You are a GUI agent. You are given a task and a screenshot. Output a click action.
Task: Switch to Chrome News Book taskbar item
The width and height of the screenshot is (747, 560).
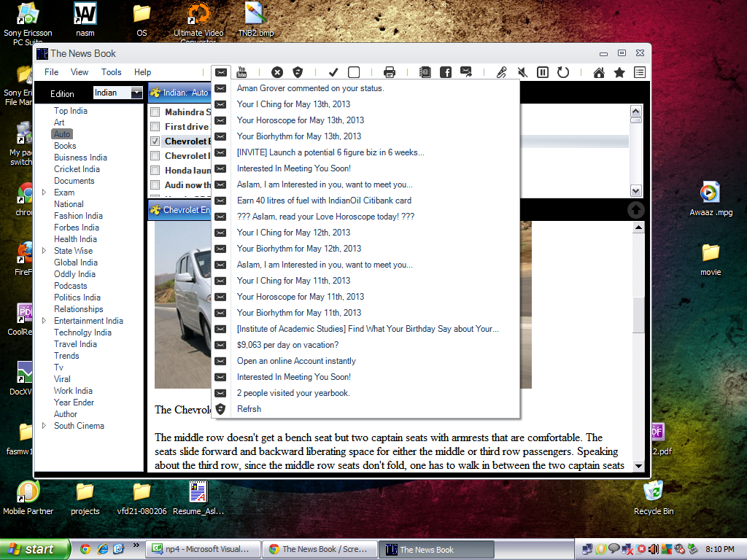320,549
